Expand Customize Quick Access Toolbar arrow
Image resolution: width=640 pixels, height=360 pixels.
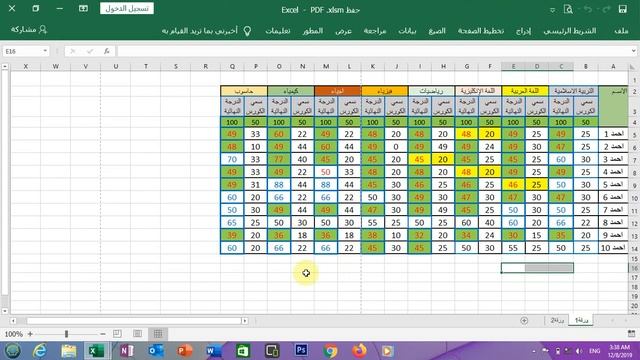tap(552, 10)
